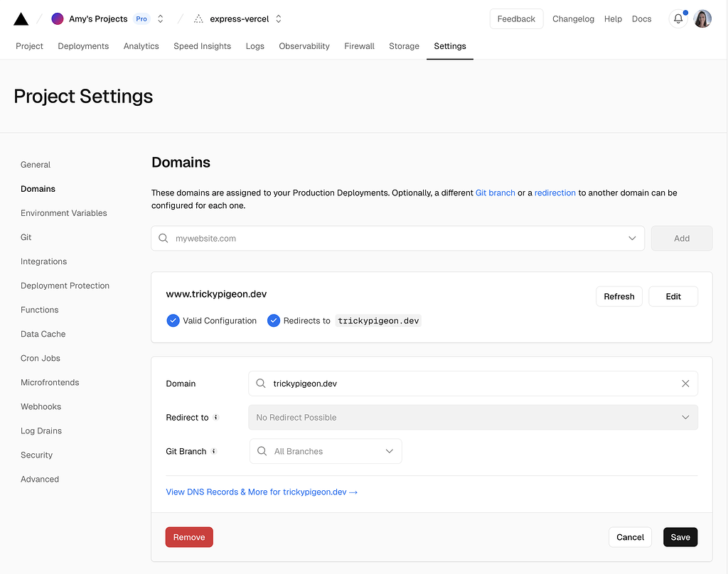Open the All Branches dropdown
This screenshot has width=728, height=574.
(x=326, y=452)
